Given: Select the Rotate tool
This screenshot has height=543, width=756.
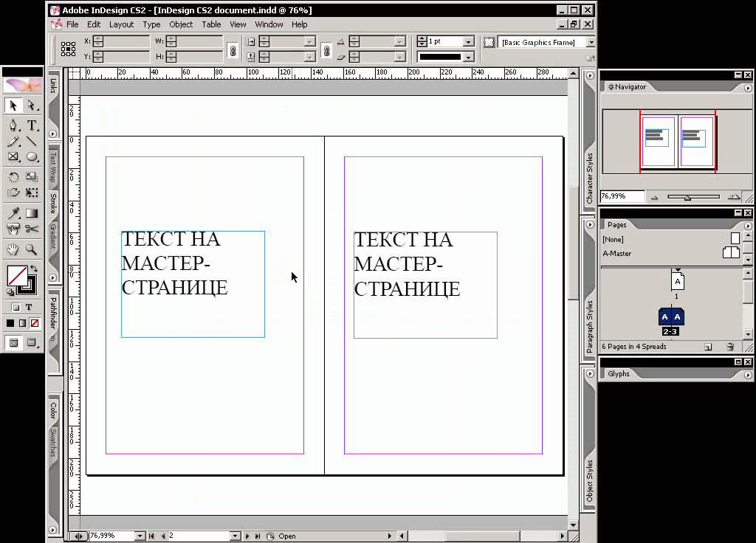Looking at the screenshot, I should [x=13, y=177].
